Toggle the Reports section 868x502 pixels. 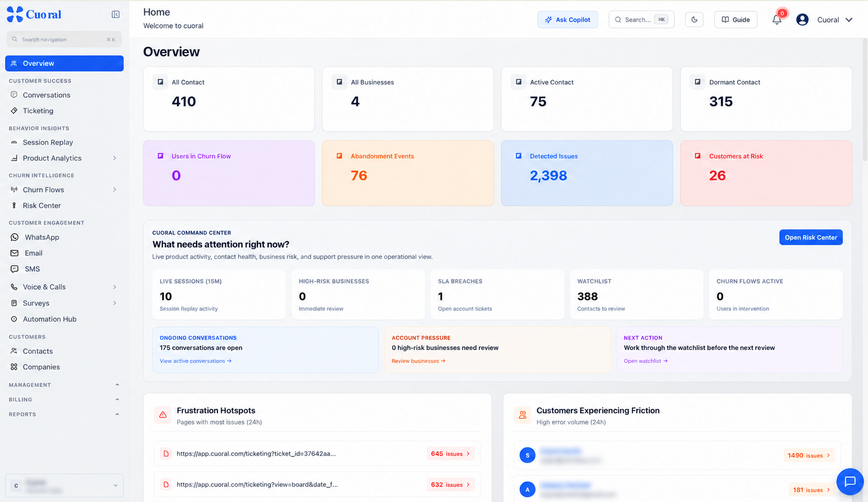(117, 414)
